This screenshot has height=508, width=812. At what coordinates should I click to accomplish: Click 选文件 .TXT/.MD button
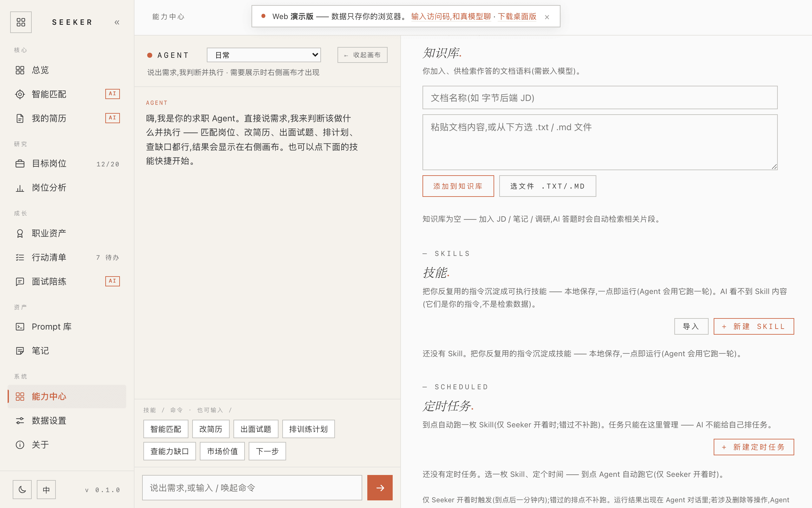coord(547,186)
